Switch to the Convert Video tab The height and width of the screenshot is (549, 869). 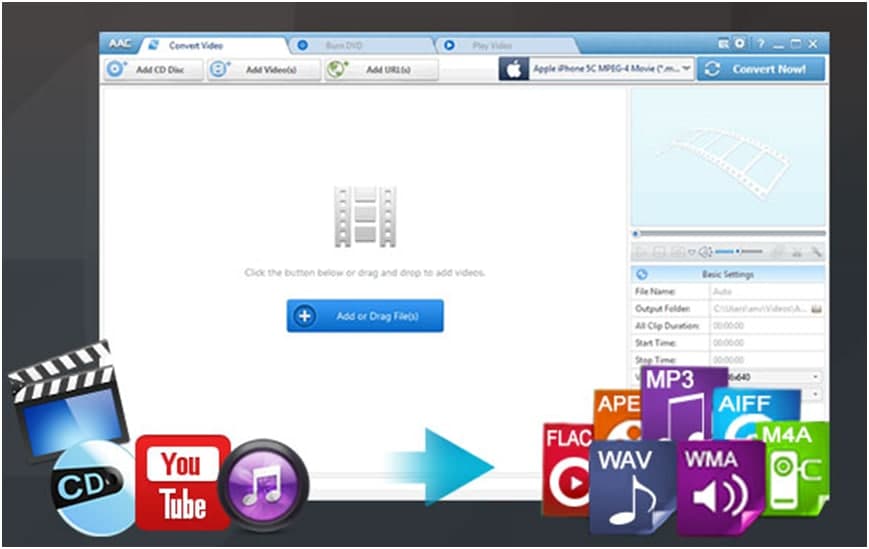215,45
